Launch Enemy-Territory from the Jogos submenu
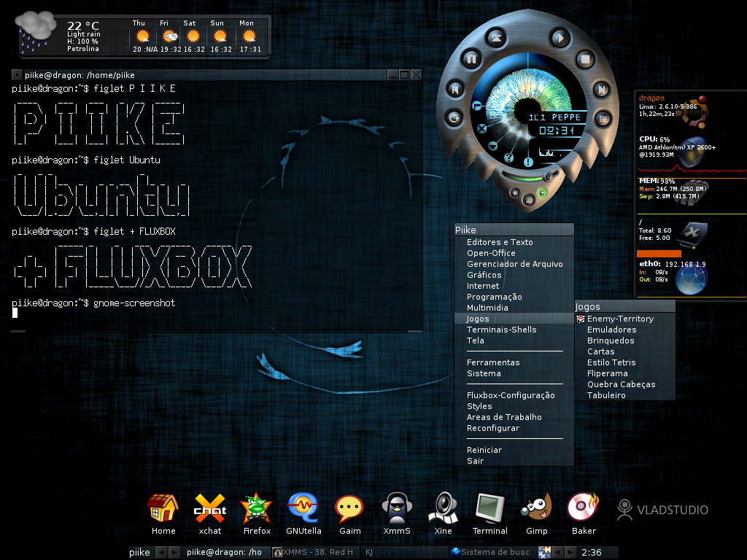The image size is (747, 560). (x=625, y=319)
